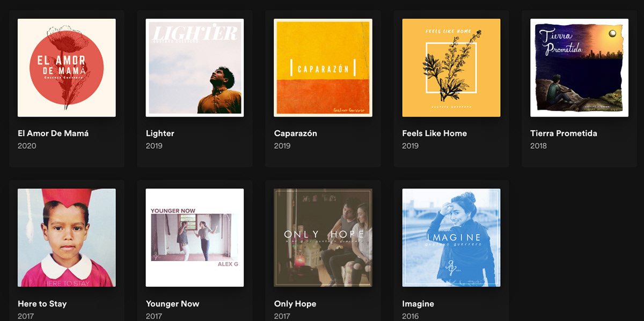The image size is (644, 321).
Task: Click the Here to Stay title
Action: coord(42,304)
